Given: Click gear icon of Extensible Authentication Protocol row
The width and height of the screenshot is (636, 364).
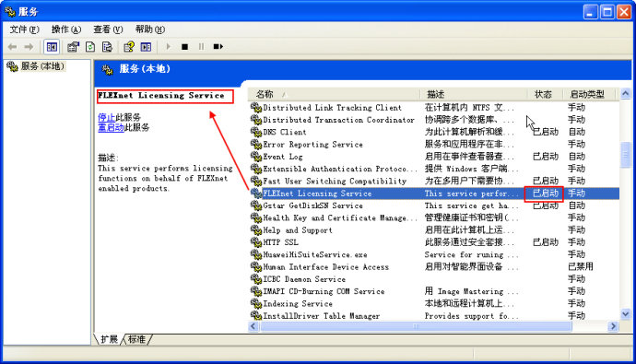Looking at the screenshot, I should [x=256, y=169].
